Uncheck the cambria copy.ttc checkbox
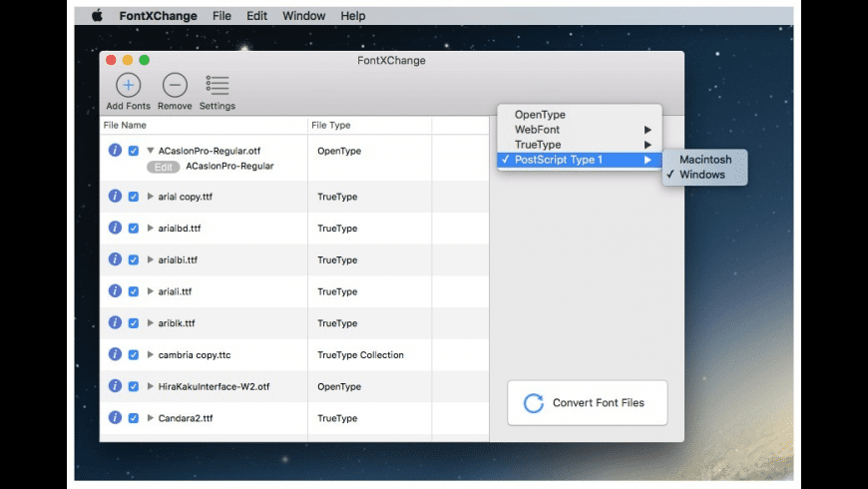 click(134, 355)
